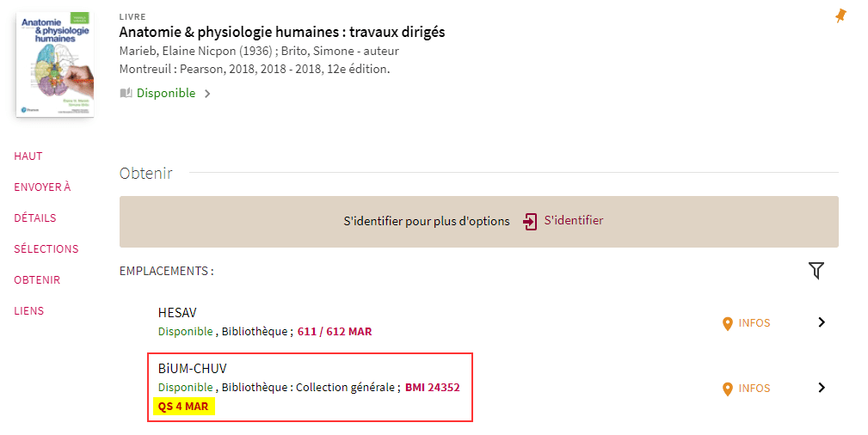The height and width of the screenshot is (435, 868).
Task: Click the HESAV location pin icon
Action: tap(728, 324)
